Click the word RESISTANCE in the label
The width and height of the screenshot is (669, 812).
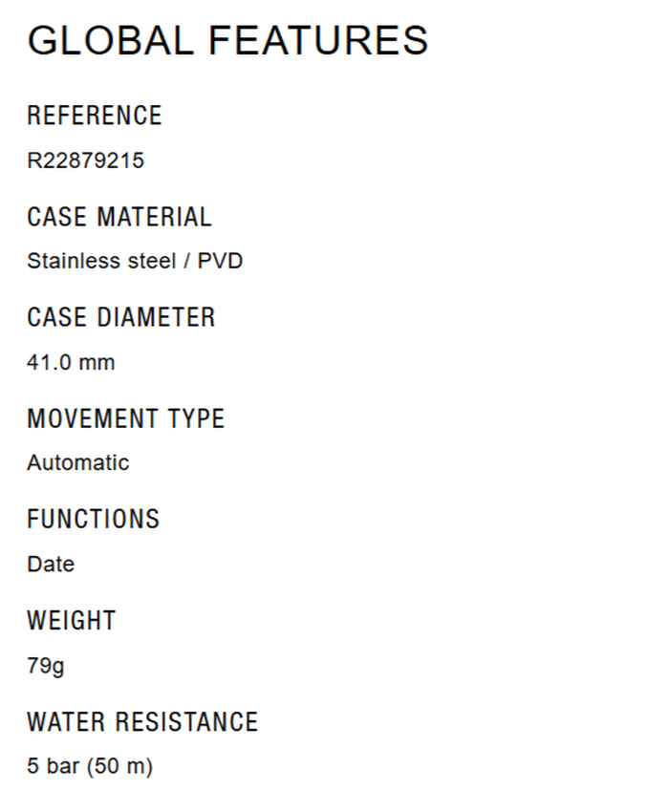pos(186,721)
